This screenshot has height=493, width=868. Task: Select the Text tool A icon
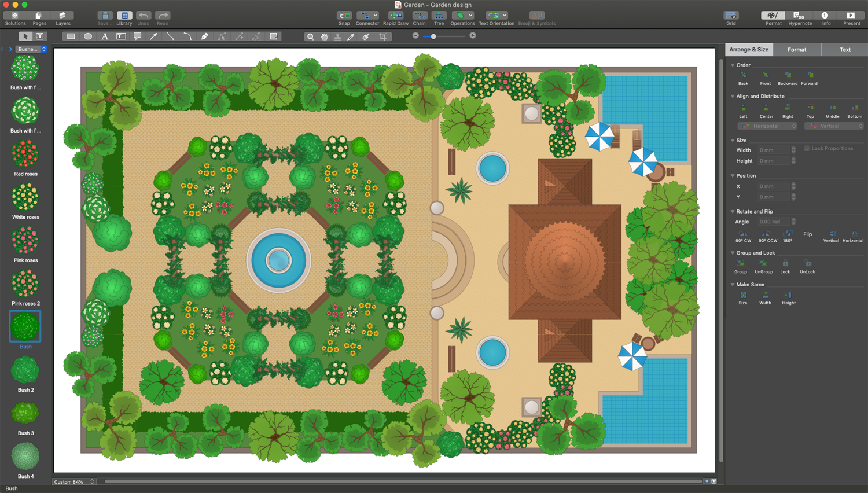[105, 36]
